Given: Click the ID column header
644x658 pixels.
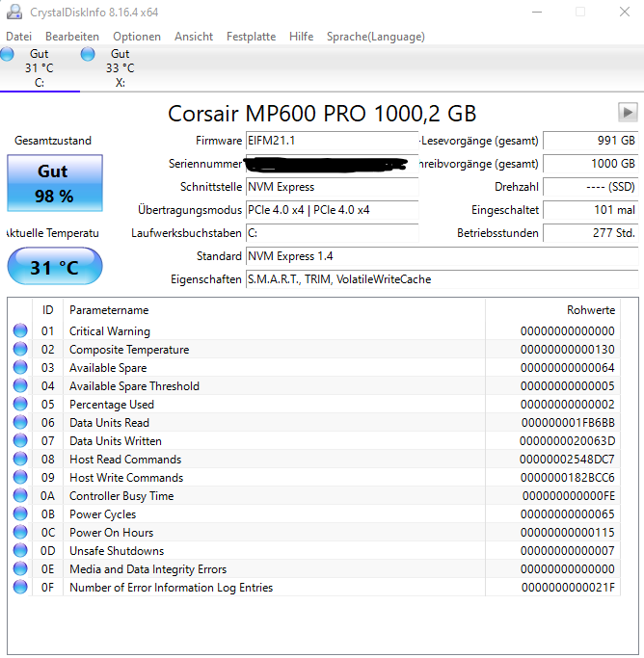Looking at the screenshot, I should tap(48, 310).
